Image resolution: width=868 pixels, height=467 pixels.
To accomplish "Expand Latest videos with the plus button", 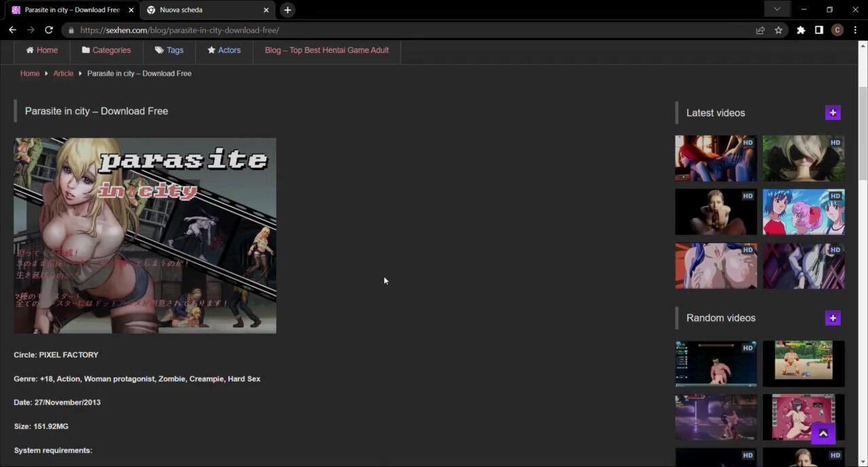I will coord(833,113).
